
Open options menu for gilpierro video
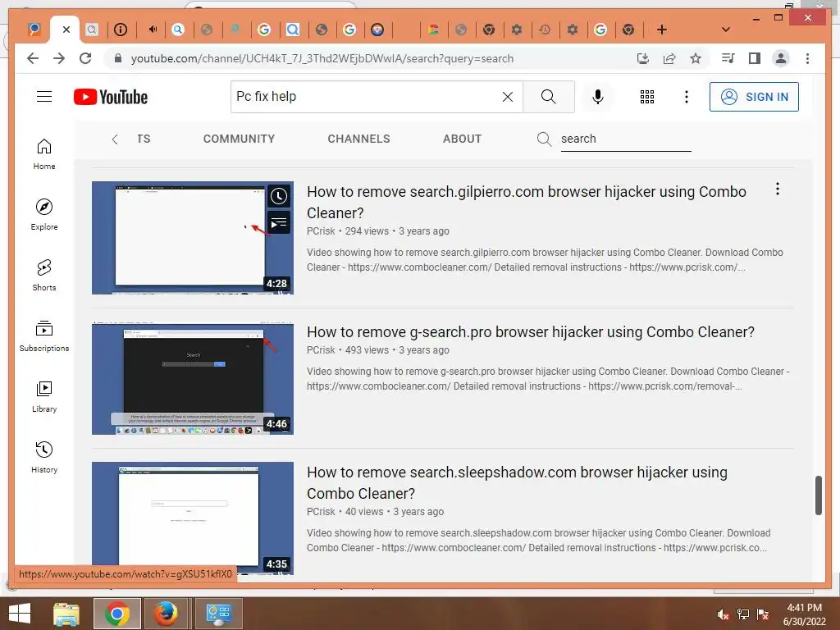778,189
